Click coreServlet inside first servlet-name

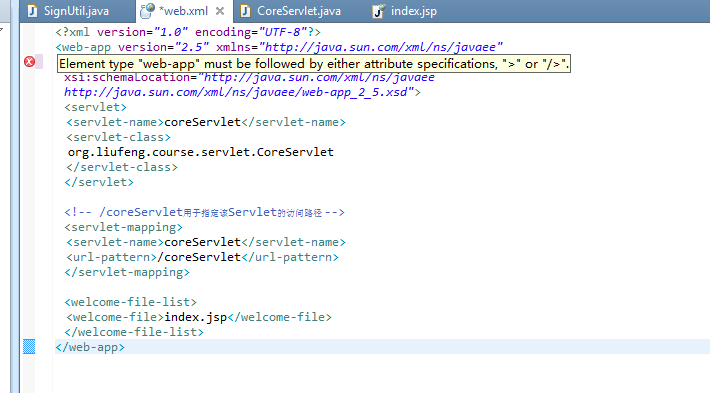click(x=202, y=122)
